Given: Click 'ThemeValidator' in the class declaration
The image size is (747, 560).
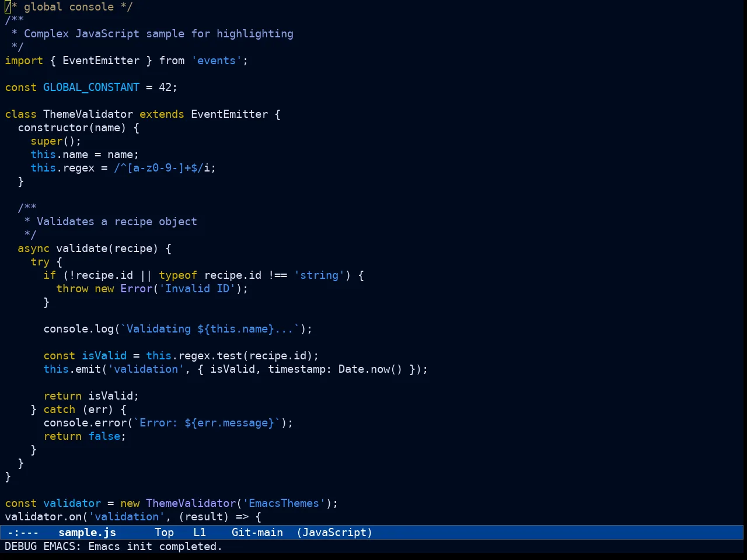Looking at the screenshot, I should click(88, 114).
